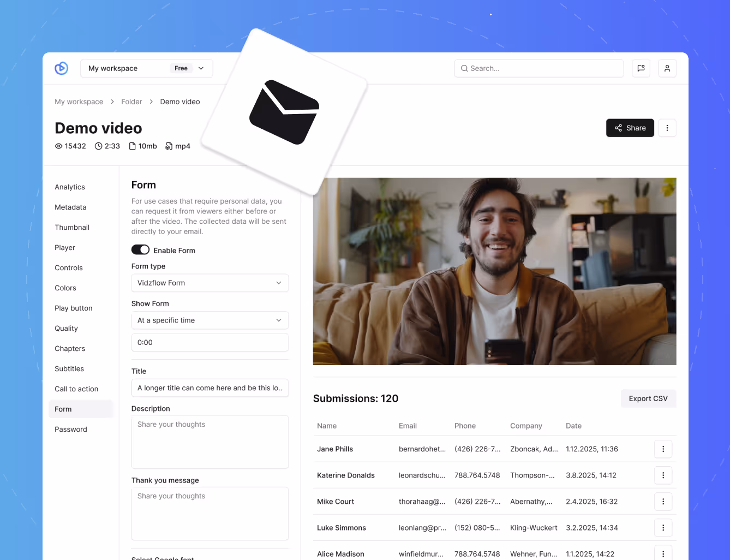730x560 pixels.
Task: Click the Company column header
Action: click(526, 426)
